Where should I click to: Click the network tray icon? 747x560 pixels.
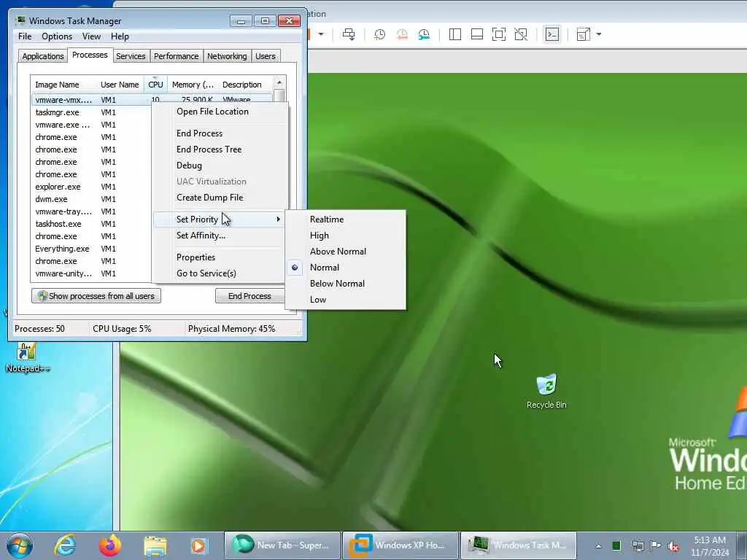point(638,546)
